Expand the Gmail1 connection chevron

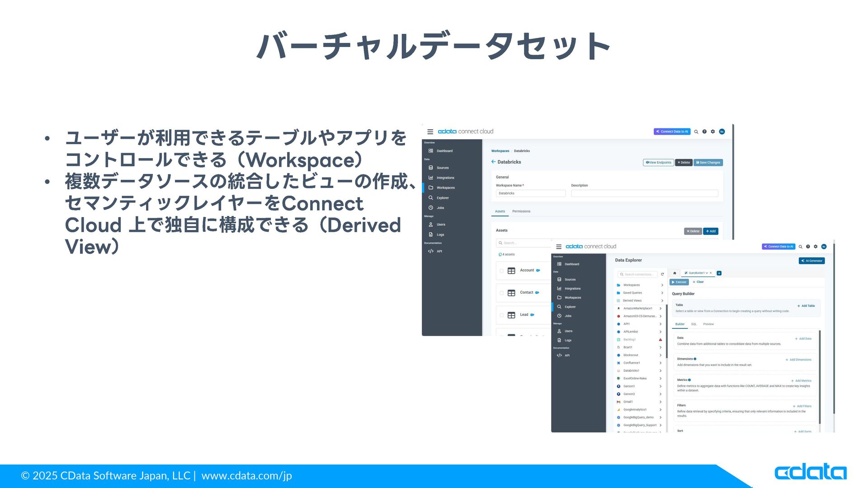pyautogui.click(x=660, y=402)
